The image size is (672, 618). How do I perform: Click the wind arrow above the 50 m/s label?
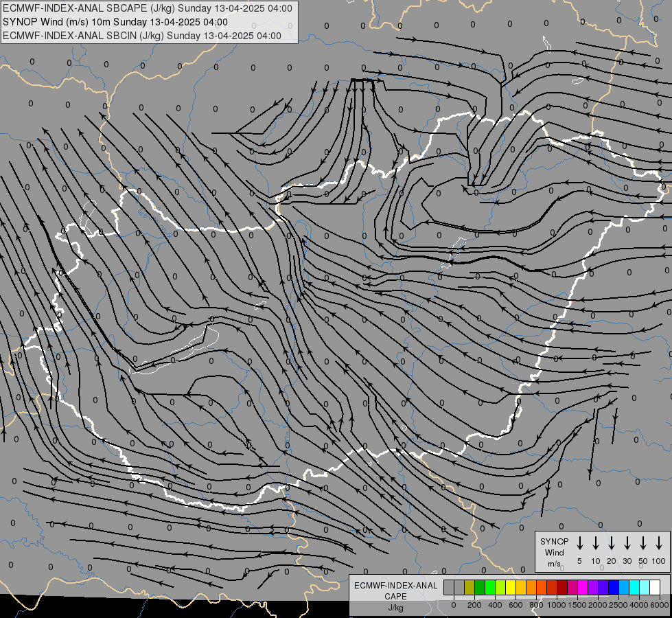pyautogui.click(x=643, y=543)
